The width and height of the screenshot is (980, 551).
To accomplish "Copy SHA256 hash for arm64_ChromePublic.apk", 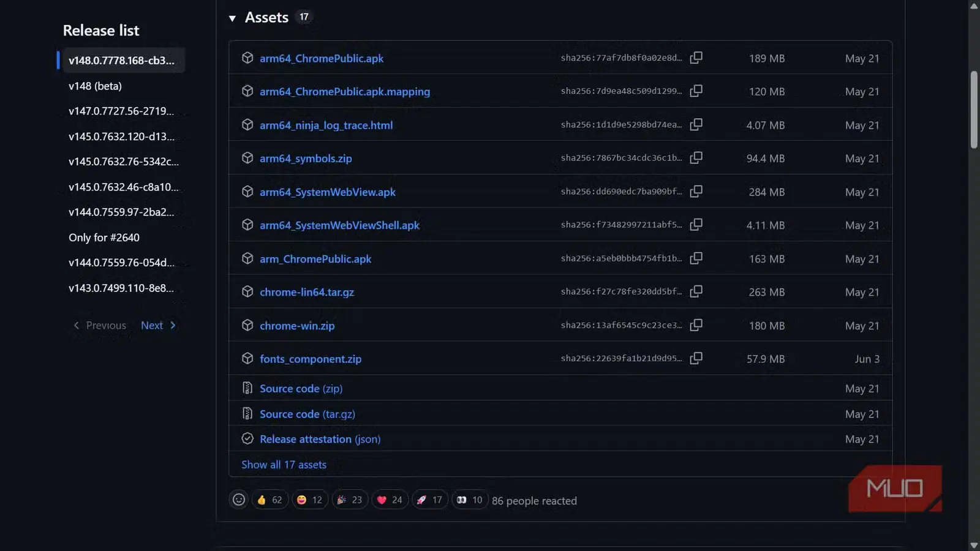I will 696,58.
